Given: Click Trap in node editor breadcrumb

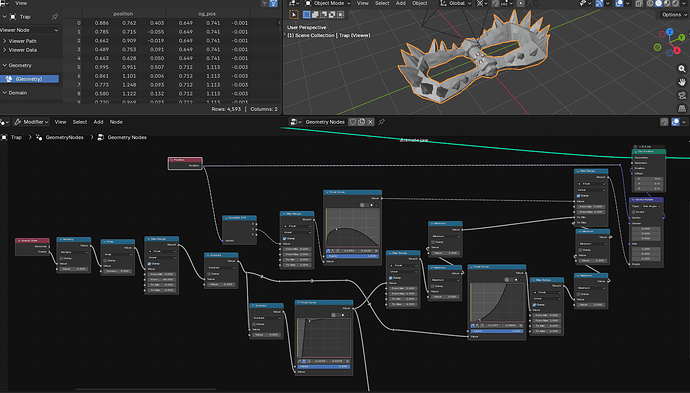Looking at the screenshot, I should coord(16,137).
